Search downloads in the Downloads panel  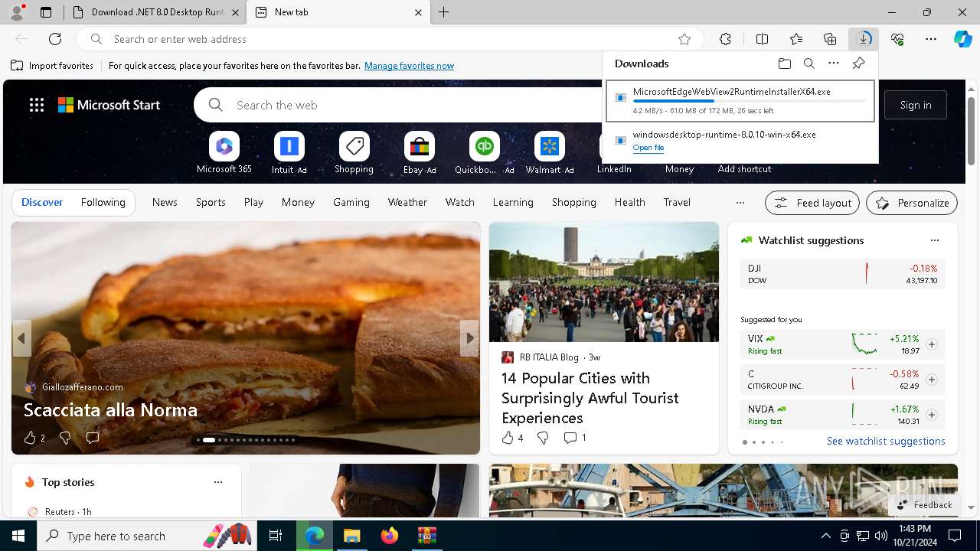(x=809, y=64)
